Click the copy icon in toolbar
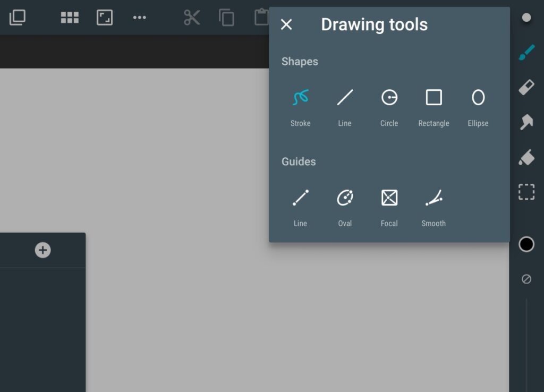The width and height of the screenshot is (544, 392). coord(226,18)
